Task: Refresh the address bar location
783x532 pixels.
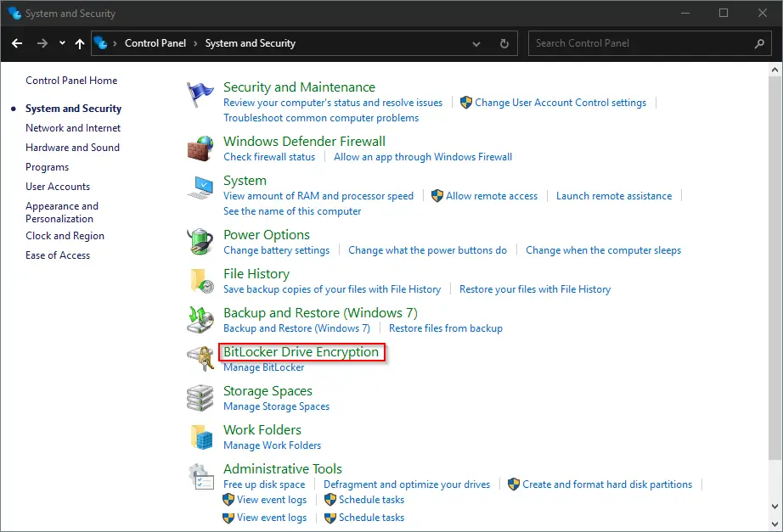Action: 504,43
